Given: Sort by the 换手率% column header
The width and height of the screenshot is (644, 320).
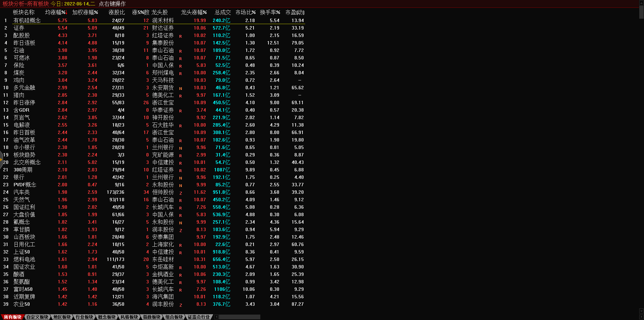Looking at the screenshot, I should [270, 12].
